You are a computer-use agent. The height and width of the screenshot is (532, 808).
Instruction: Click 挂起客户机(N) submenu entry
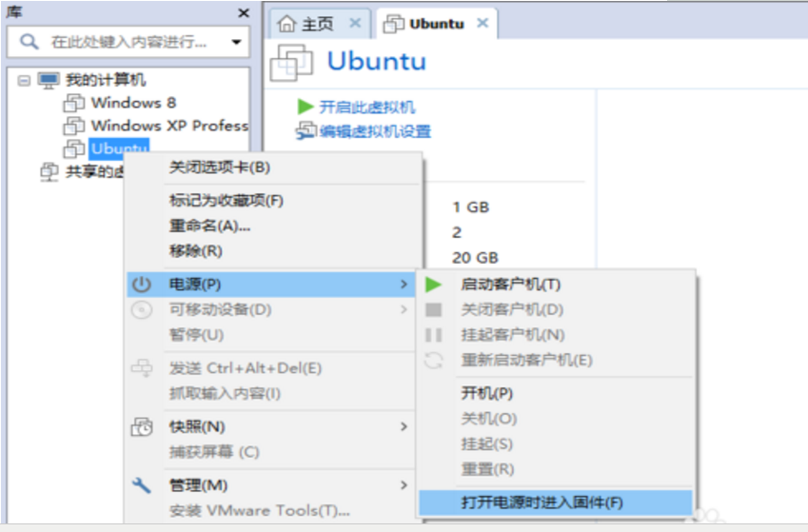[513, 335]
